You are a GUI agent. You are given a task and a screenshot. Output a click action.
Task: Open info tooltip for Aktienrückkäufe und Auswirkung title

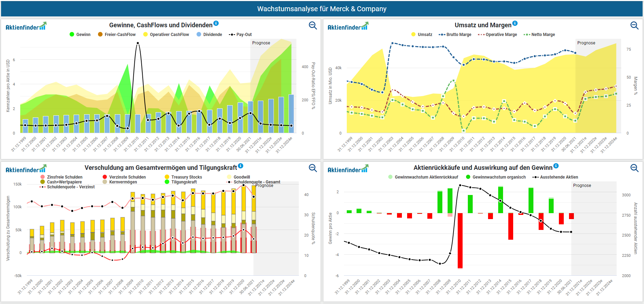[556, 166]
